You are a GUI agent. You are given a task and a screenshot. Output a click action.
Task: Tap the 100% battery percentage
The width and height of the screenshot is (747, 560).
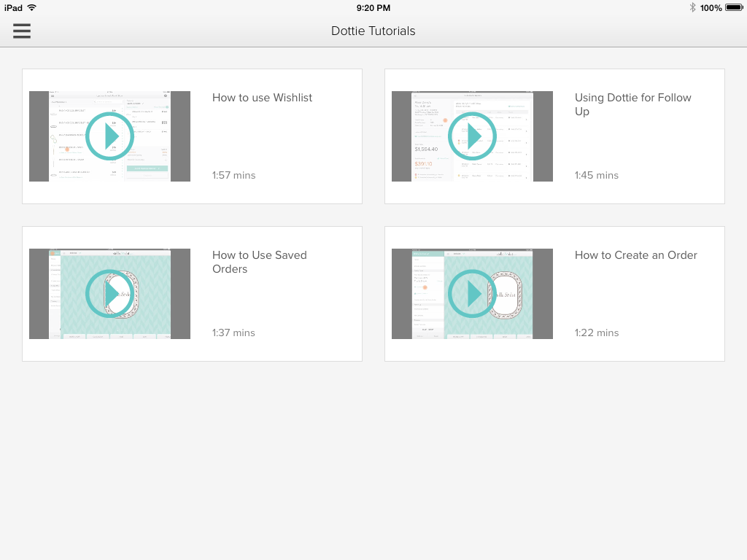pos(711,8)
